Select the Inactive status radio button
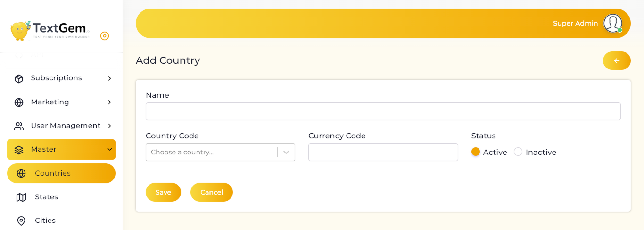This screenshot has height=230, width=644. pyautogui.click(x=518, y=152)
